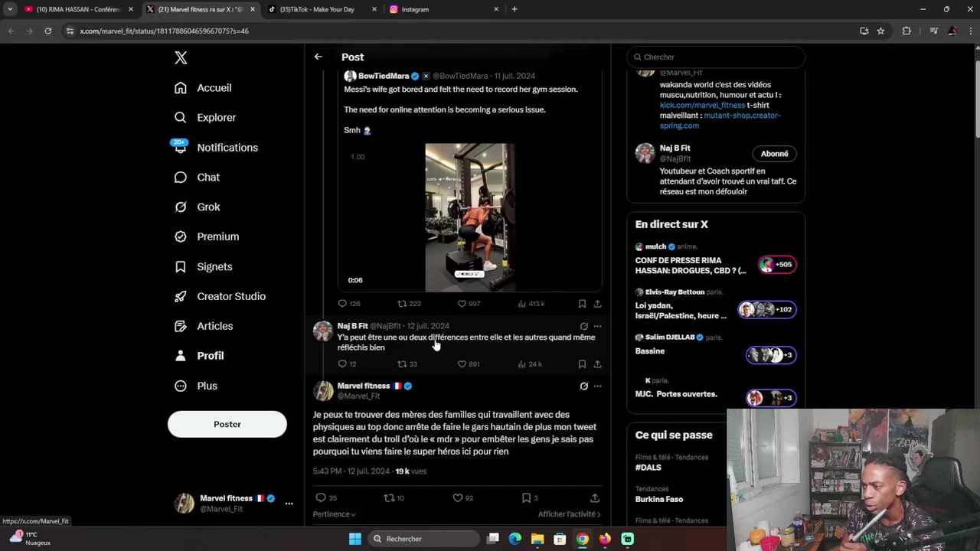Open Signets bookmarks page
This screenshot has height=551, width=980.
(x=203, y=267)
